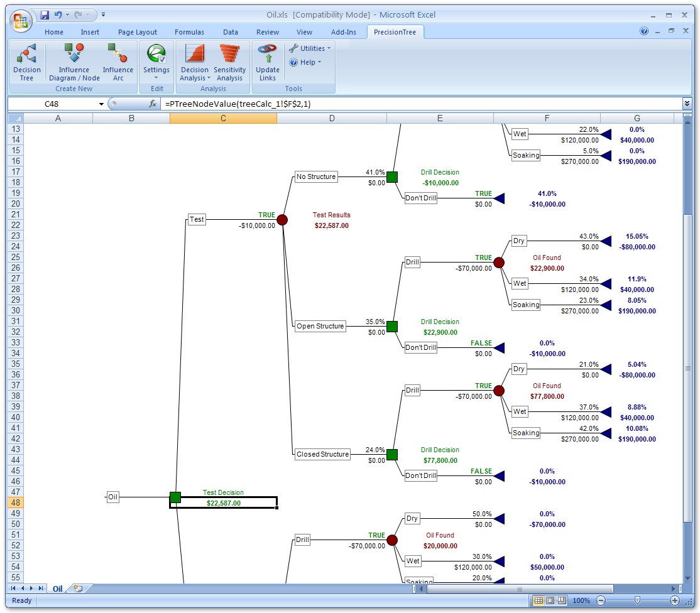Screen dimensions: 700x613
Task: Click the No Structure branch label
Action: (x=316, y=176)
